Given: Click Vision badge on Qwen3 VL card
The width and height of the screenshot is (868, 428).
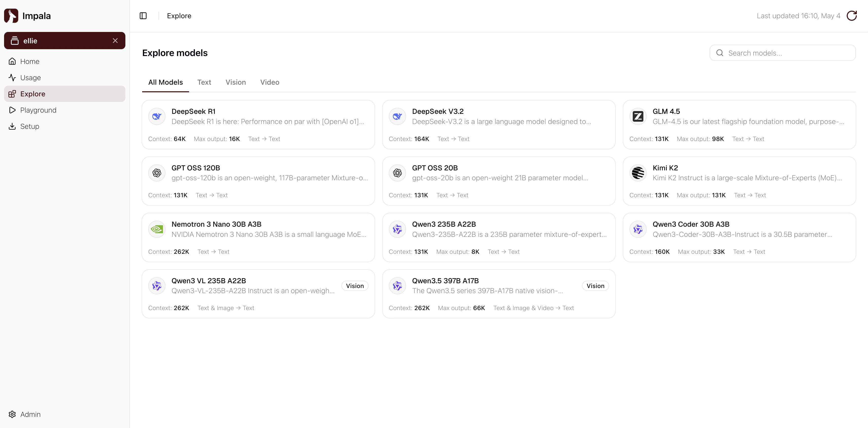Looking at the screenshot, I should tap(355, 286).
